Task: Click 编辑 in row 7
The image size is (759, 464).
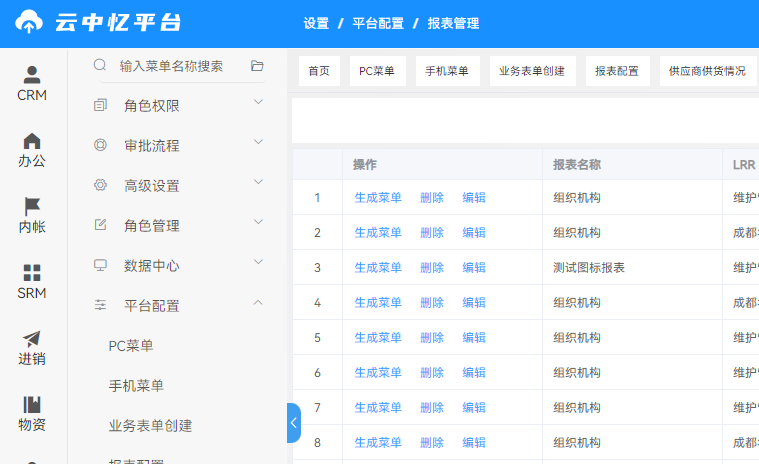Action: [474, 407]
